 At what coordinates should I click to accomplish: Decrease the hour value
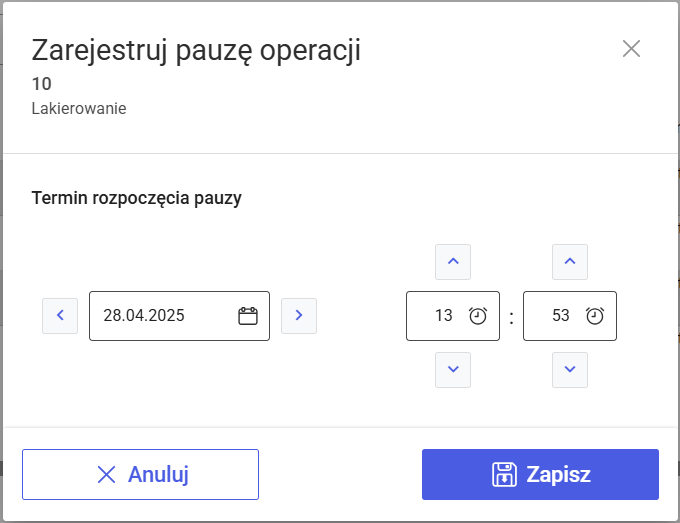[x=453, y=370]
